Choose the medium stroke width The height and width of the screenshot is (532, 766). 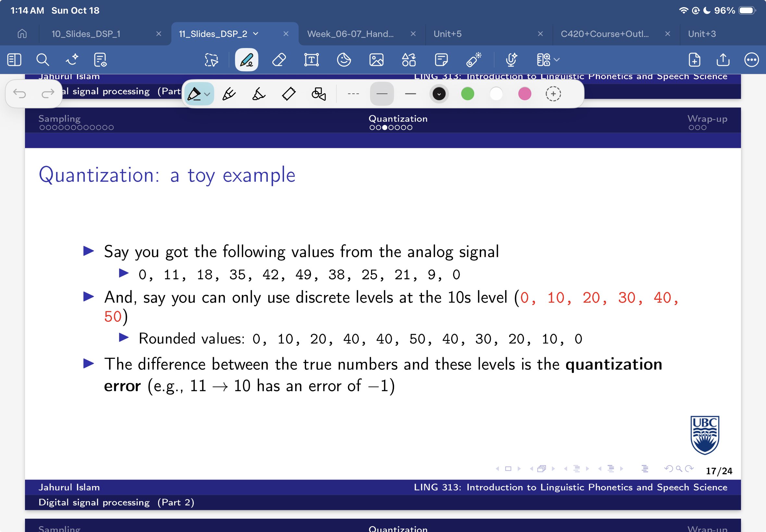point(411,94)
